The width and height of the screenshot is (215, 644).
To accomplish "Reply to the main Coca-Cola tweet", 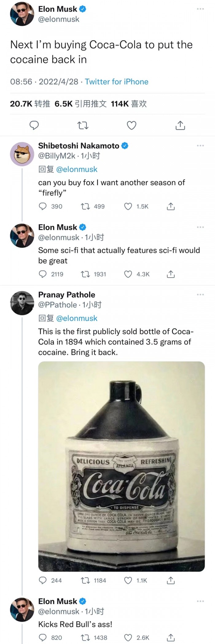I will (x=34, y=125).
